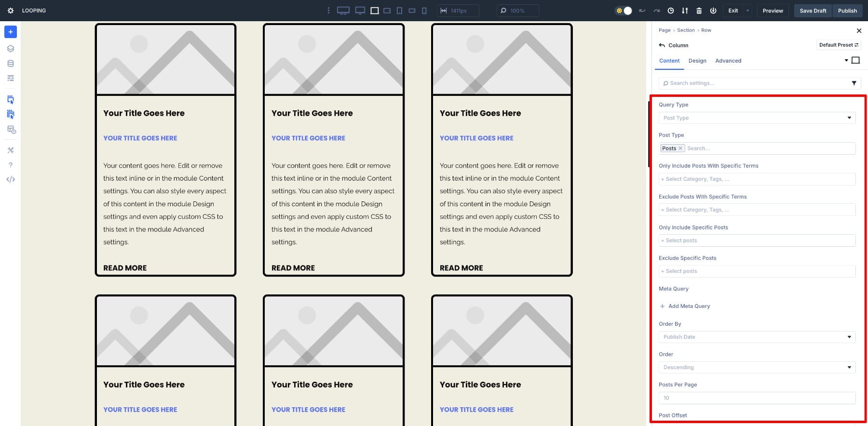The height and width of the screenshot is (426, 868).
Task: Expand the Order By dropdown
Action: [757, 337]
